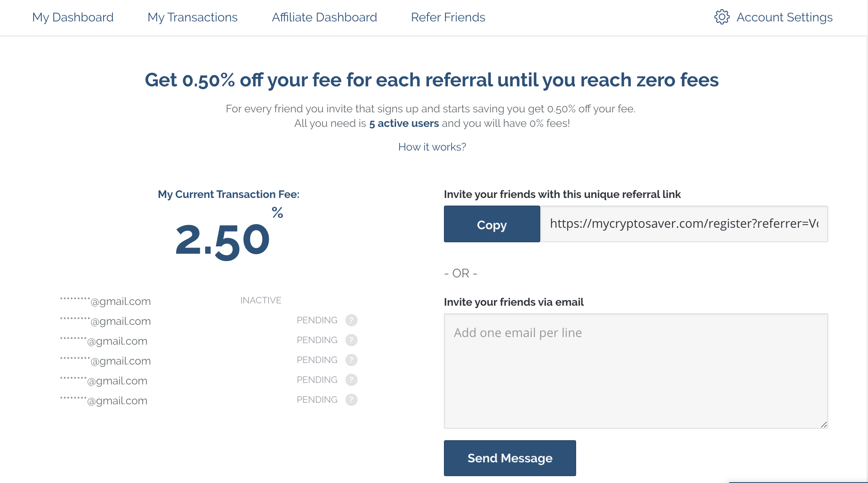The height and width of the screenshot is (483, 868).
Task: Open the 'How it works?' link
Action: pyautogui.click(x=432, y=146)
